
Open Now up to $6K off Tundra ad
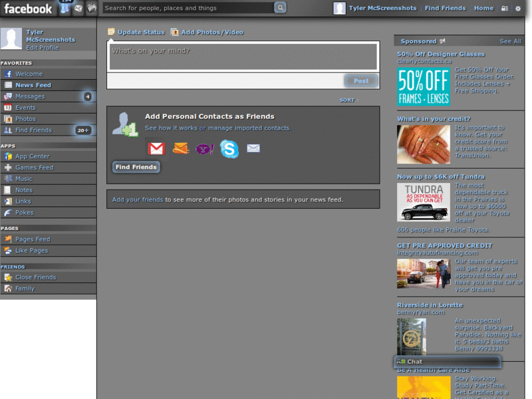441,177
